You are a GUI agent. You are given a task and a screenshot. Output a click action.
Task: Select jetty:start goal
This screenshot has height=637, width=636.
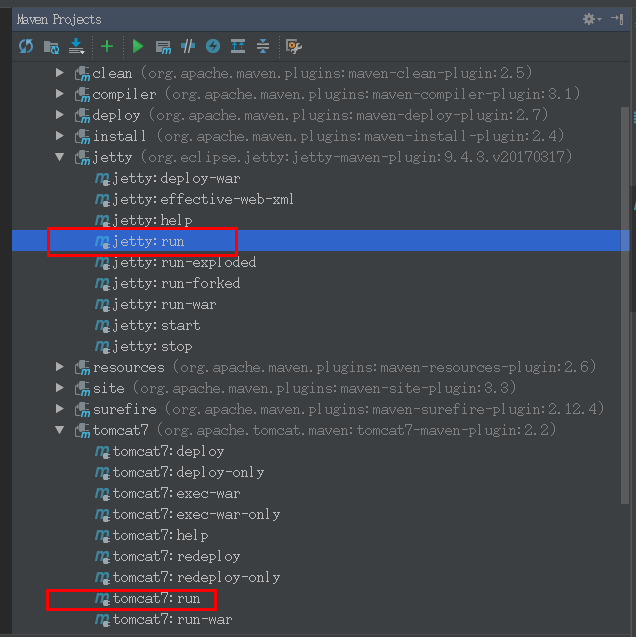pyautogui.click(x=147, y=325)
